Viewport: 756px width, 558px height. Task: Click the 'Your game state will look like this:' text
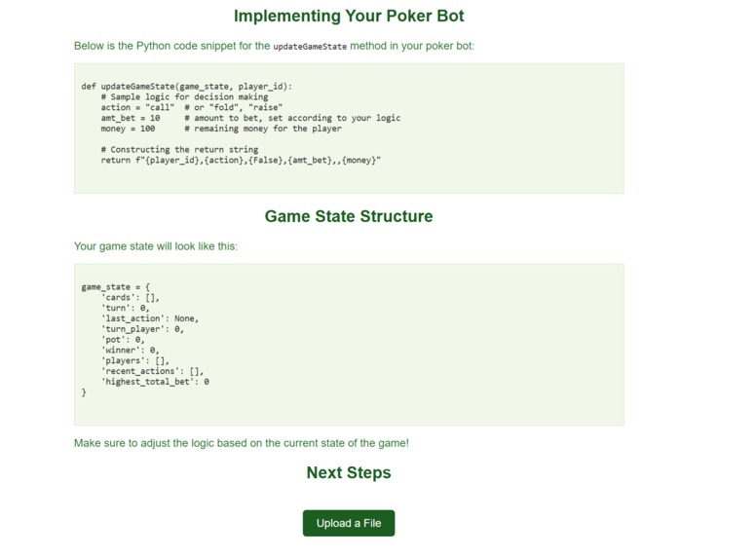[x=156, y=246]
